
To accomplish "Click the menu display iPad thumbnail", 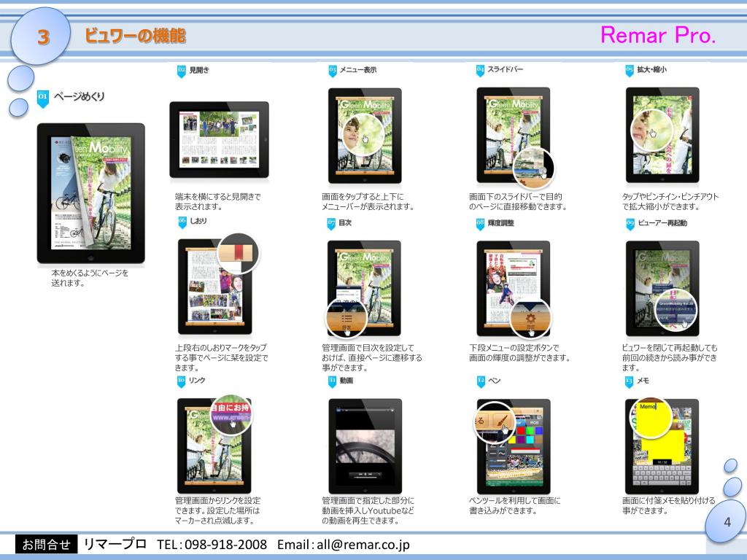I will tap(365, 136).
